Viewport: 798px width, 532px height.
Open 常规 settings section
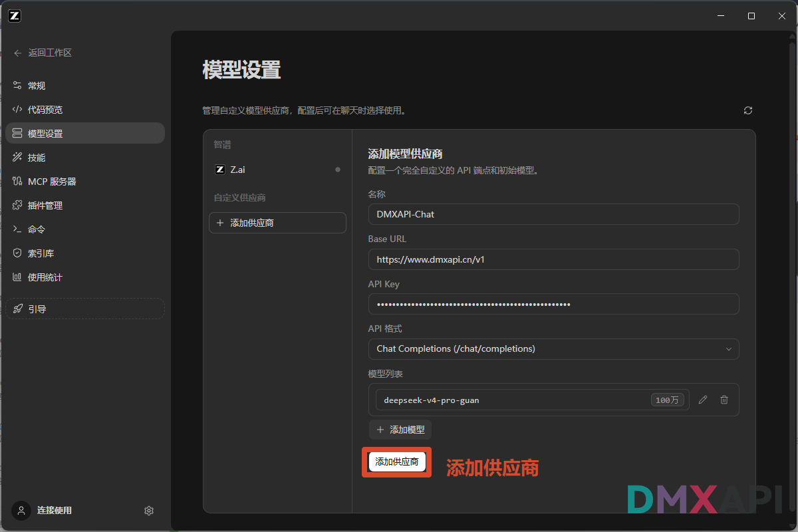click(84, 86)
